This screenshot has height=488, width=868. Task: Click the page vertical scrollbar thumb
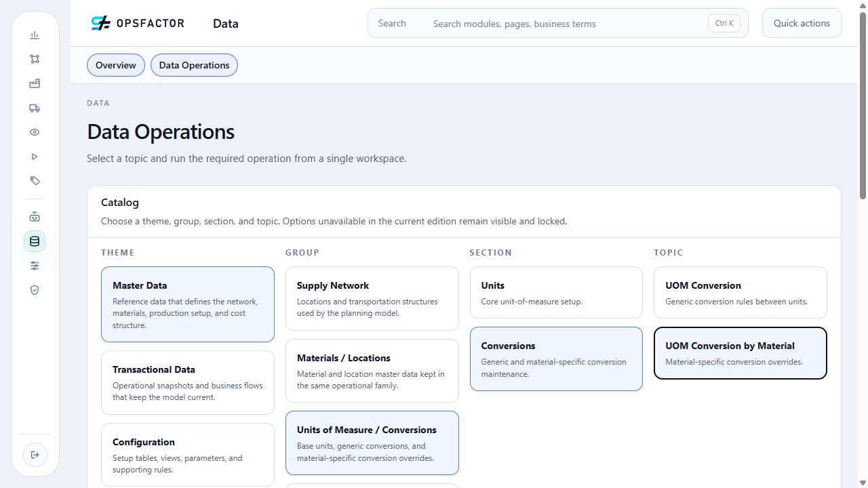coord(863,105)
